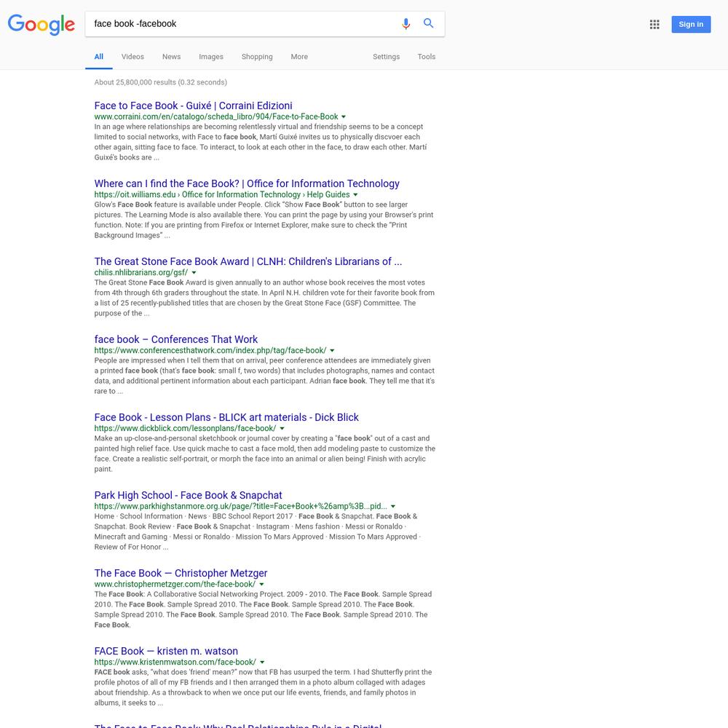Open the Google apps grid
Image resolution: width=728 pixels, height=728 pixels.
[x=654, y=24]
